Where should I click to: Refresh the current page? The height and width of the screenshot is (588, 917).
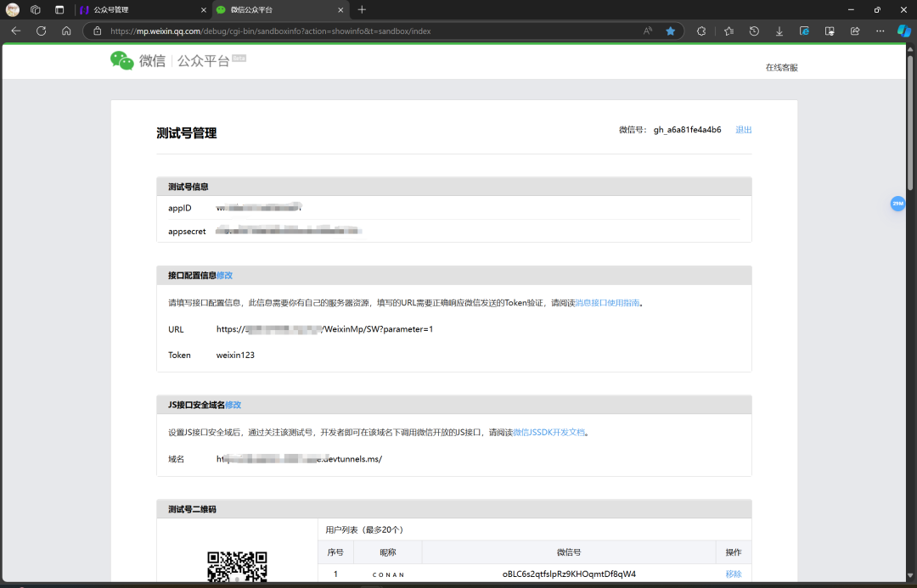41,31
